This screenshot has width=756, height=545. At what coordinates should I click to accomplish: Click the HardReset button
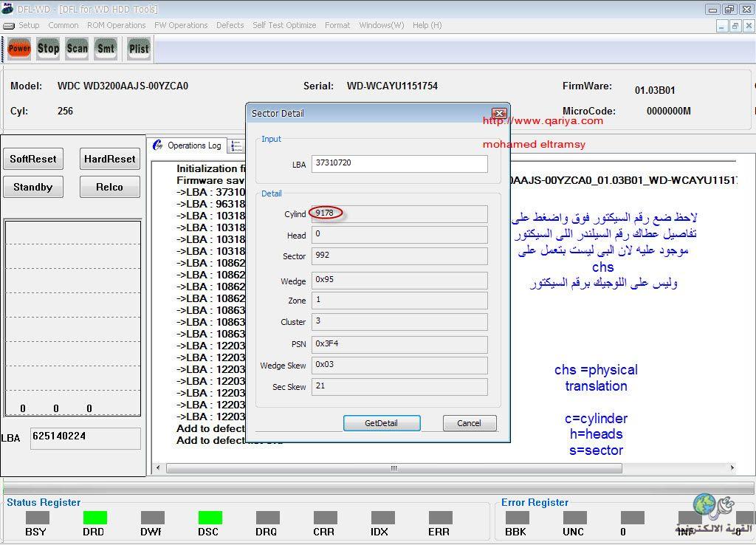tap(110, 159)
